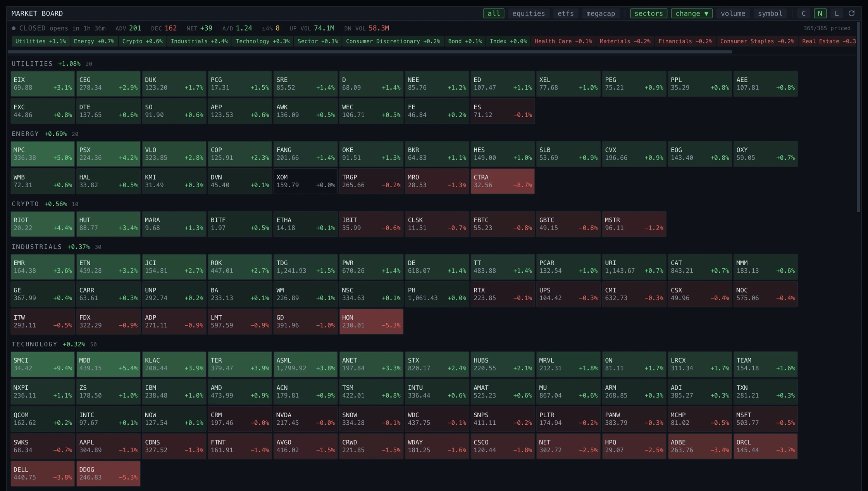
Task: Open the NEE tile
Action: coord(437,84)
